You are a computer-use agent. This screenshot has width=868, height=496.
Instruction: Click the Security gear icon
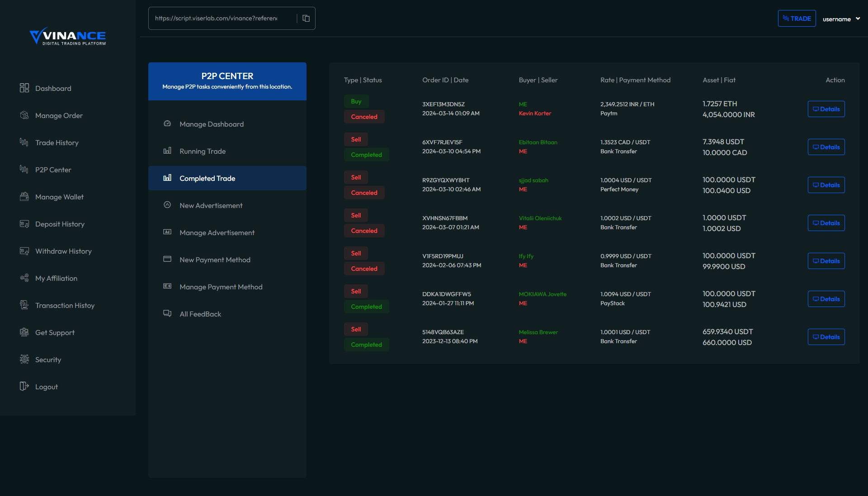(x=24, y=359)
